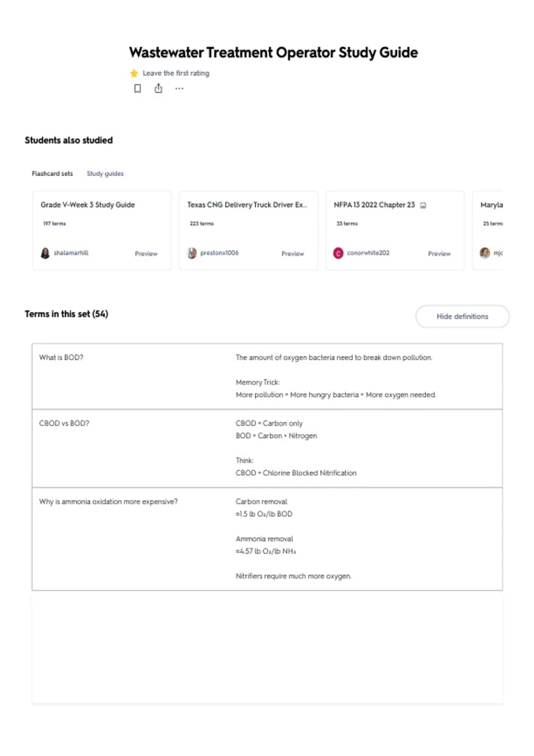Preview the NFPA 13 2022 Chapter 23 set
This screenshot has height=756, width=534.
(439, 253)
